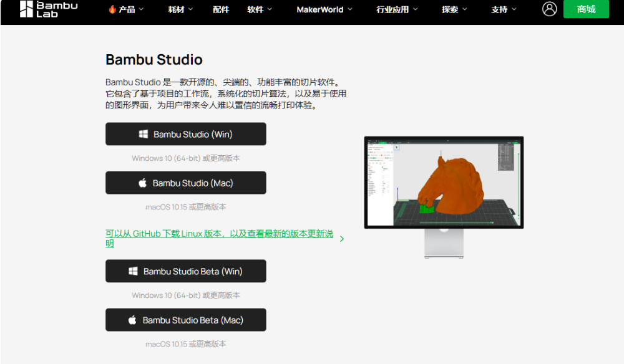Expand the 软件 dropdown menu
The image size is (624, 364).
click(260, 9)
